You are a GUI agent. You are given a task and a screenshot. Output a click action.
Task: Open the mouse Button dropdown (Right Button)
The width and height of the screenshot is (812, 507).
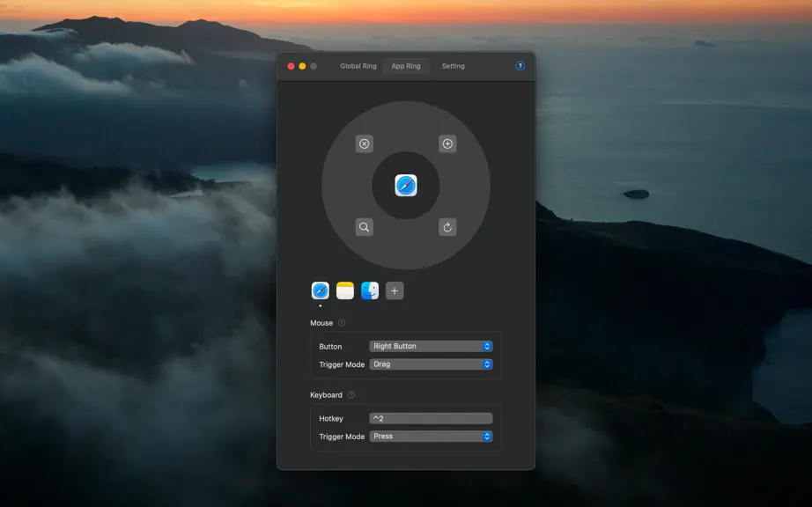pyautogui.click(x=431, y=346)
